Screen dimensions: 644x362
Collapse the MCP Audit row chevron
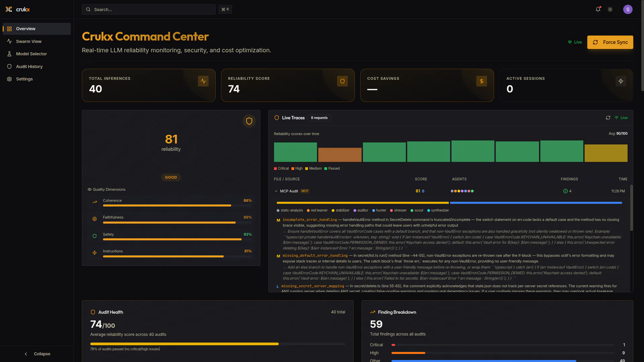coord(276,191)
